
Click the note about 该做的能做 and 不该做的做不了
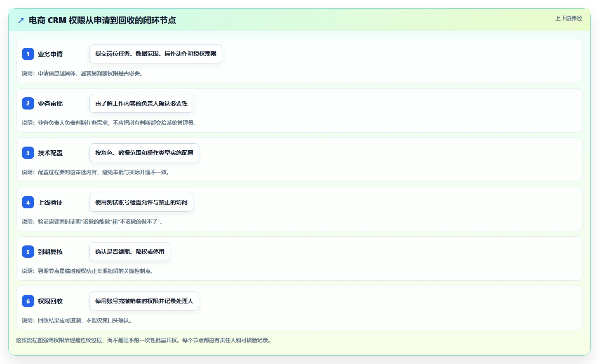click(93, 222)
